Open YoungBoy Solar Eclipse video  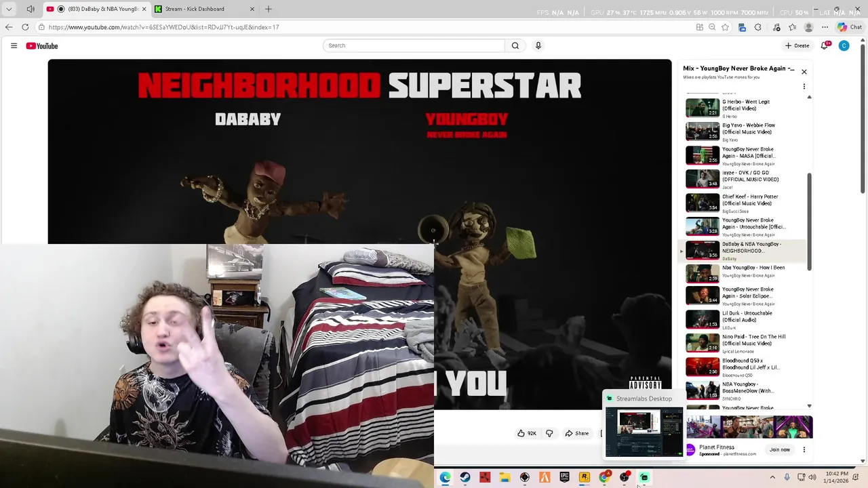click(x=743, y=296)
